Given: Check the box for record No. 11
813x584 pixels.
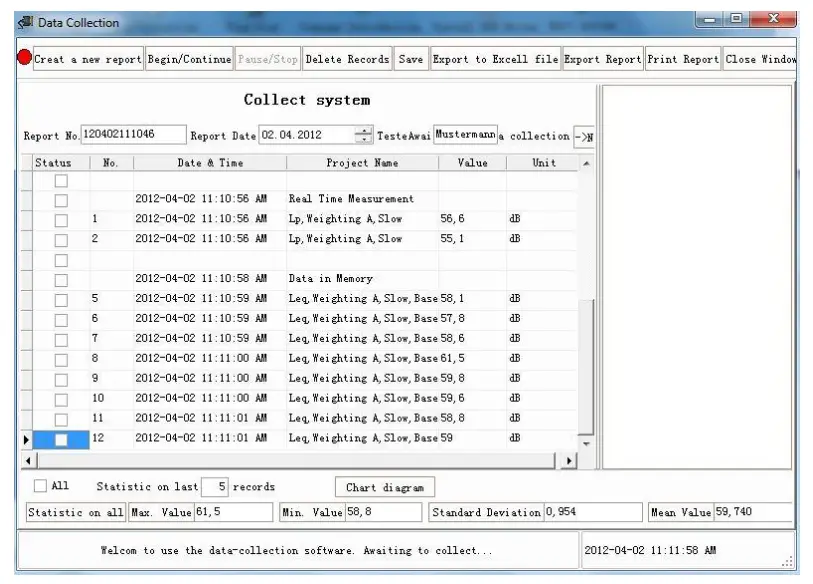Looking at the screenshot, I should [x=61, y=419].
